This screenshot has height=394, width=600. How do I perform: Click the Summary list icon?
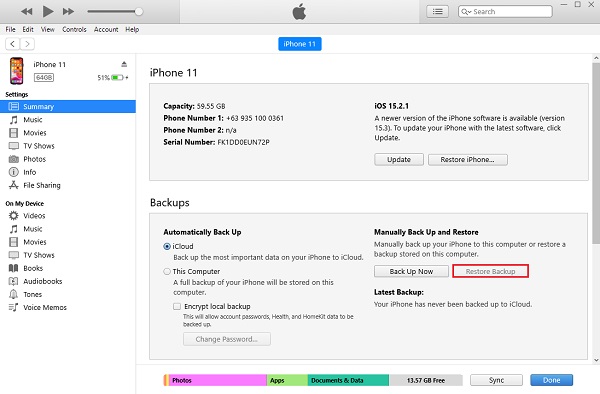pyautogui.click(x=13, y=106)
